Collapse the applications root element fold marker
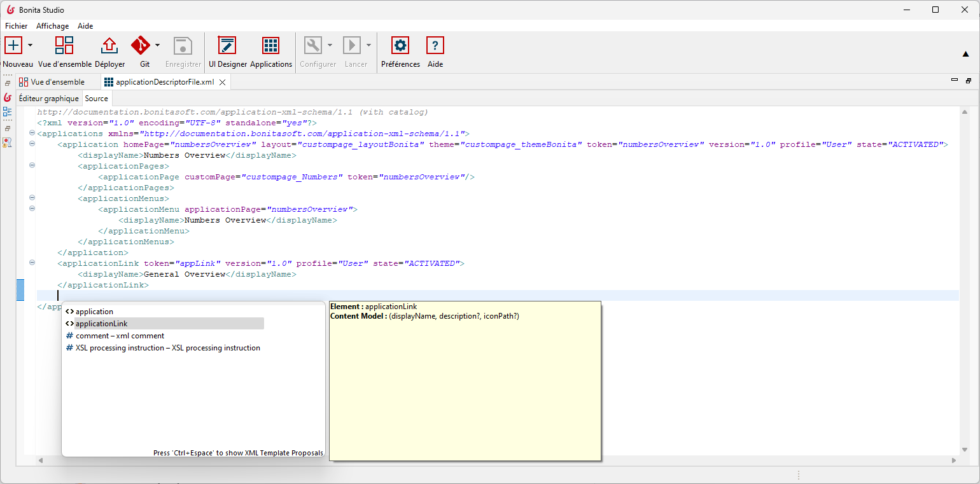Viewport: 980px width, 484px height. [x=31, y=134]
